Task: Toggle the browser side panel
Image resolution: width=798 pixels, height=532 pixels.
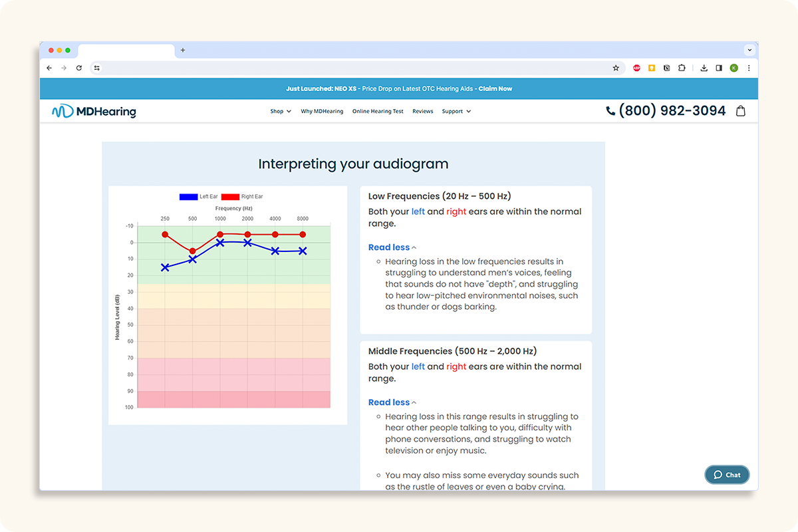Action: tap(719, 68)
